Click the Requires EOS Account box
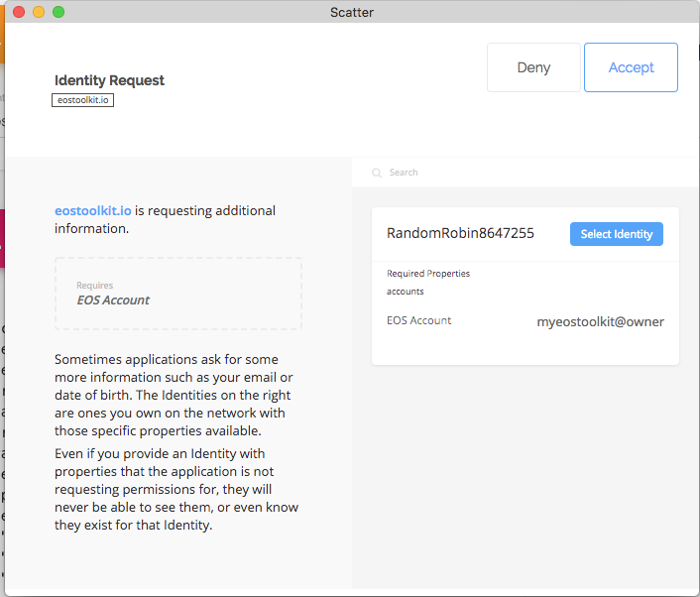Screen dimensions: 700x597 tap(178, 294)
